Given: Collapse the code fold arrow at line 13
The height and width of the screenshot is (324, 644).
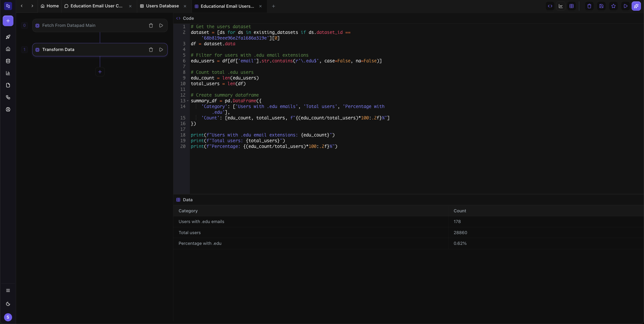Looking at the screenshot, I should tap(188, 101).
